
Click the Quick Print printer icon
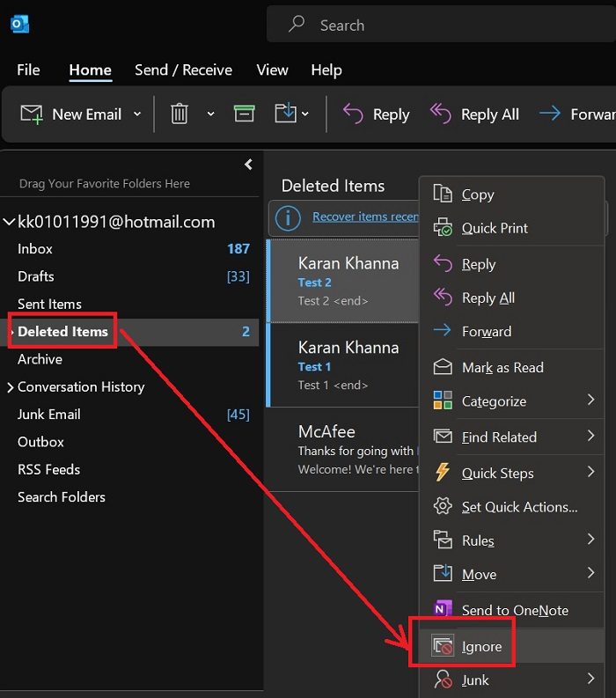[444, 228]
